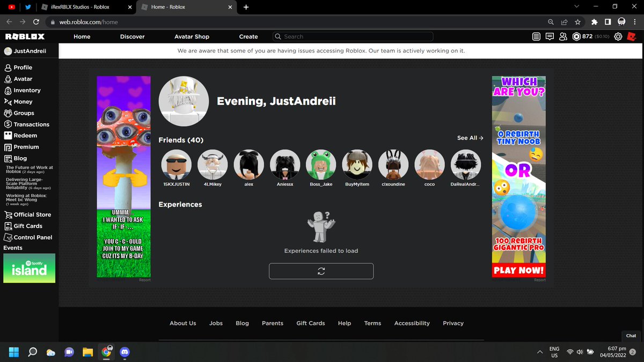Open the Working at Roblox: Meet bc Wong post

pyautogui.click(x=26, y=200)
